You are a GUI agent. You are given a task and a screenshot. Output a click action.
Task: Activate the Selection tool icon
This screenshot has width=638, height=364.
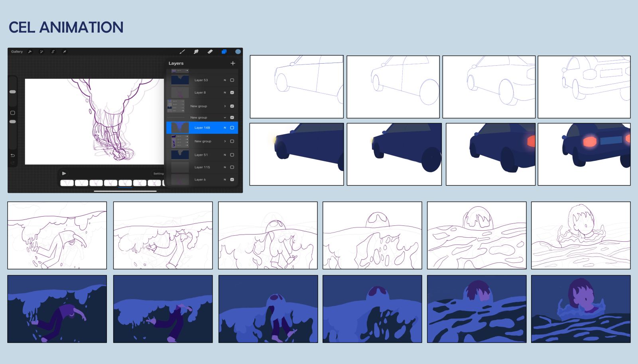(x=53, y=52)
